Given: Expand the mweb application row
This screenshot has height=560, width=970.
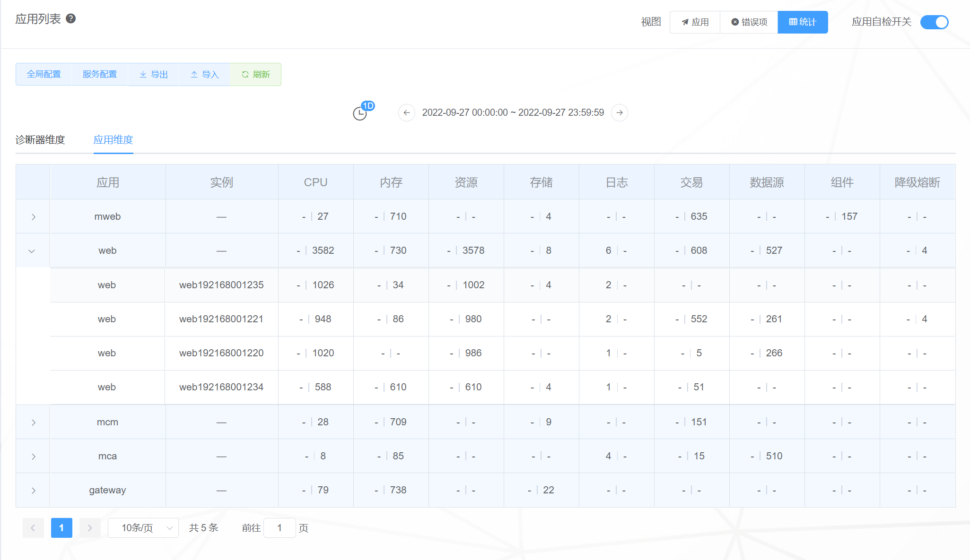Looking at the screenshot, I should tap(33, 217).
